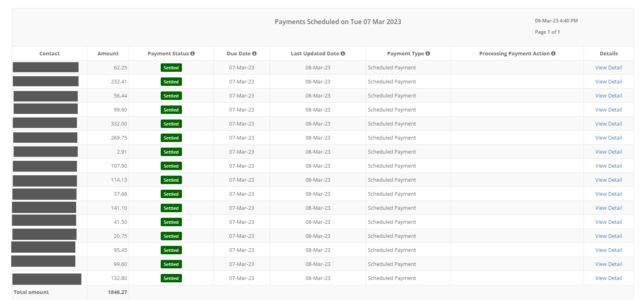This screenshot has width=644, height=300.
Task: Click info icon beside Payment Type header
Action: click(x=428, y=53)
